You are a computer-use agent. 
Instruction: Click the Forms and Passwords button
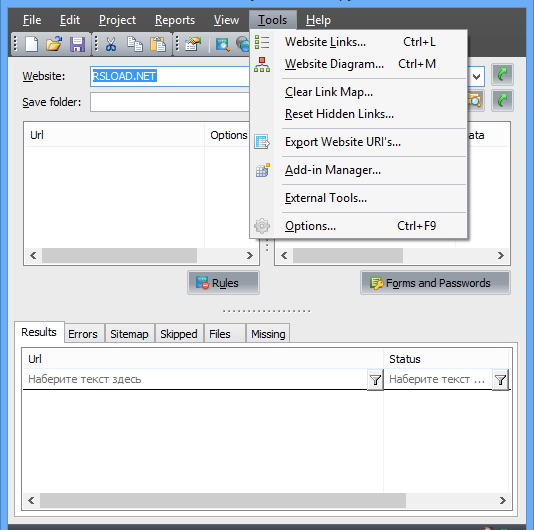[435, 283]
